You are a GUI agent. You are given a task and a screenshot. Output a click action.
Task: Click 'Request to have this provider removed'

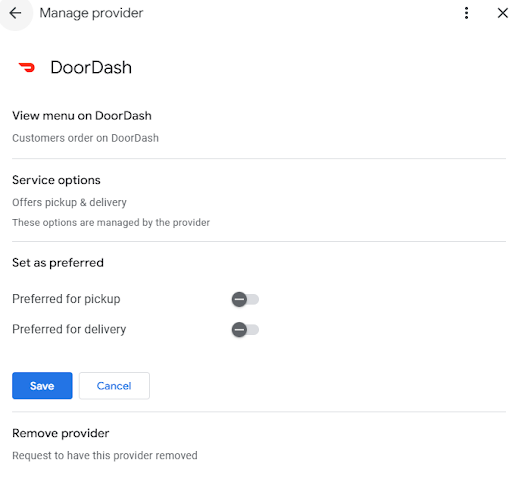105,455
